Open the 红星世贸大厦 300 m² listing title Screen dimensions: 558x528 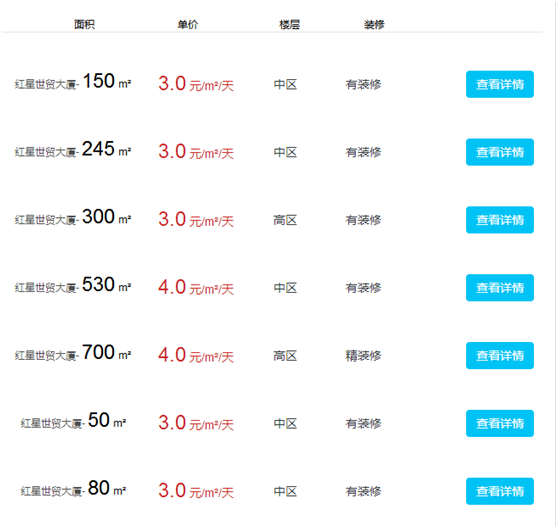tap(73, 217)
